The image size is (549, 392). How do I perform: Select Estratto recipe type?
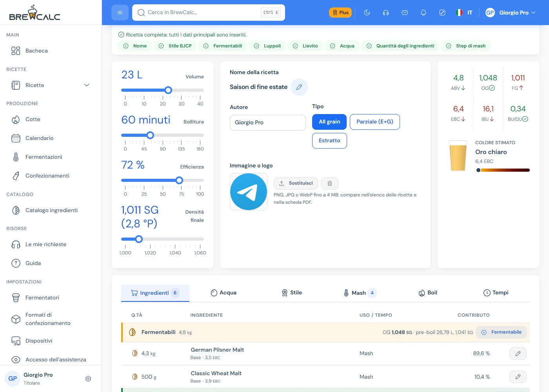click(x=329, y=141)
